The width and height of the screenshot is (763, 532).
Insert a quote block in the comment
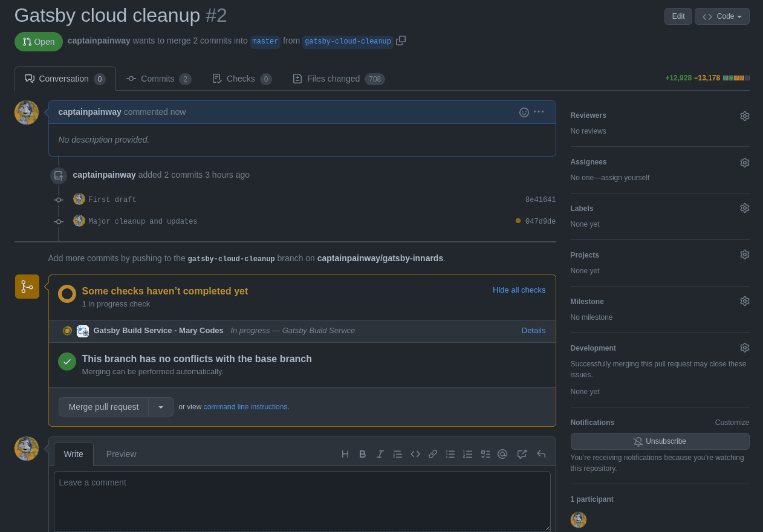(x=398, y=454)
